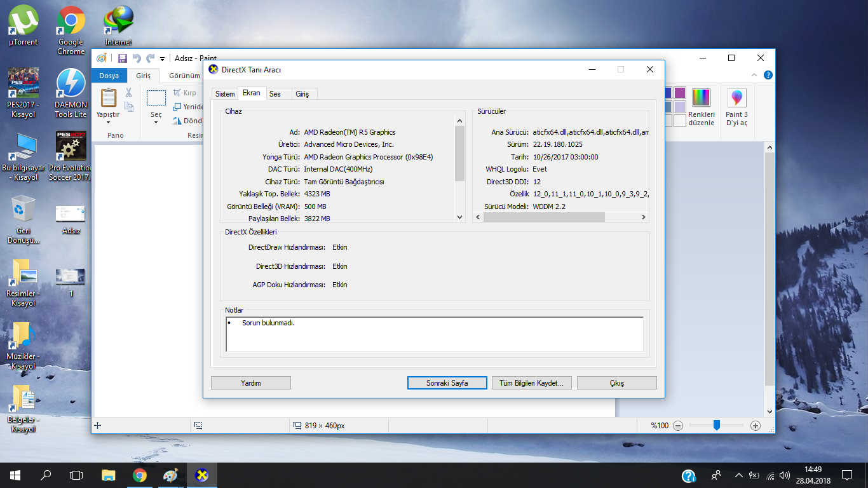The height and width of the screenshot is (488, 868).
Task: Open the DAEMON Tools Lite desktop icon
Action: coord(71,93)
